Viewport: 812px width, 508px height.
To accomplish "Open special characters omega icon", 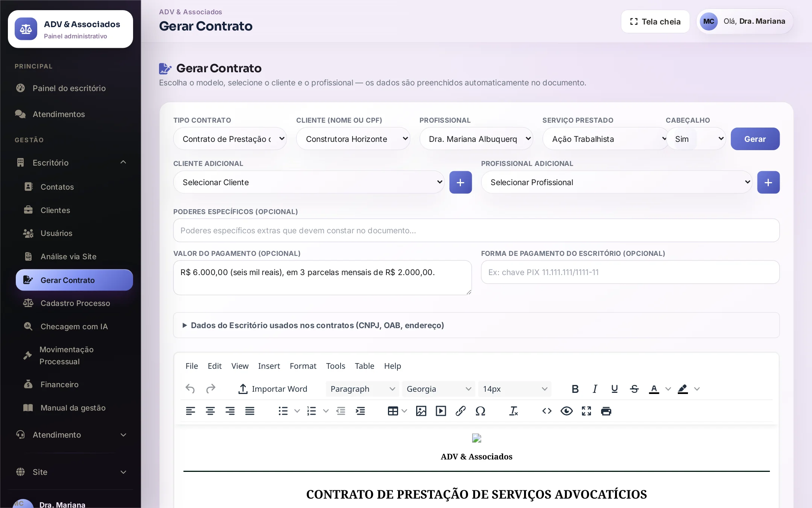I will pyautogui.click(x=480, y=411).
